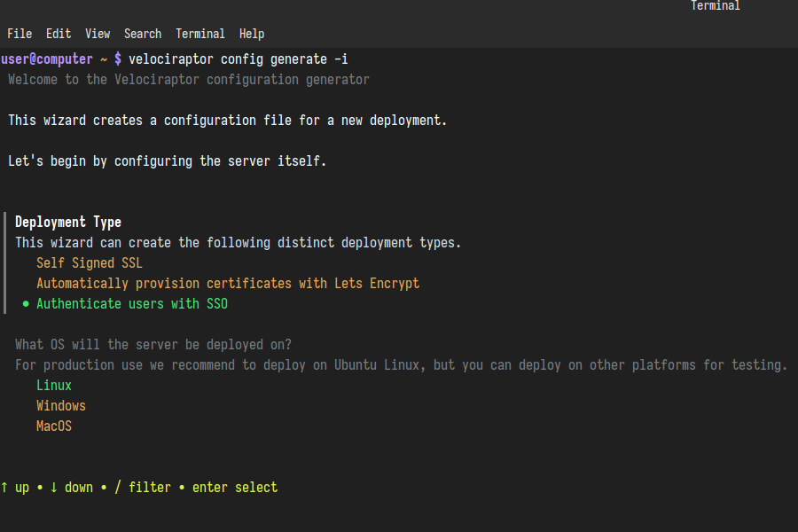
Task: Click the up arrow navigation hint
Action: (15, 487)
